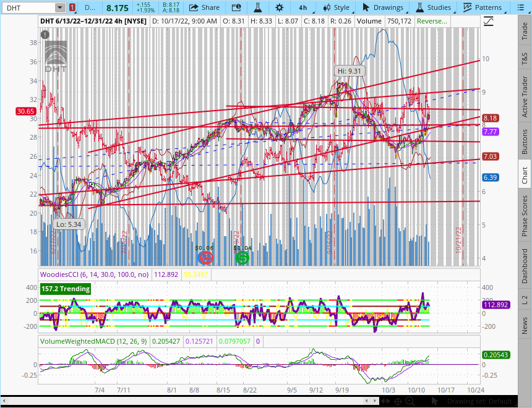This screenshot has width=532, height=408.
Task: Click the WoodiesCCI study title
Action: click(x=94, y=274)
